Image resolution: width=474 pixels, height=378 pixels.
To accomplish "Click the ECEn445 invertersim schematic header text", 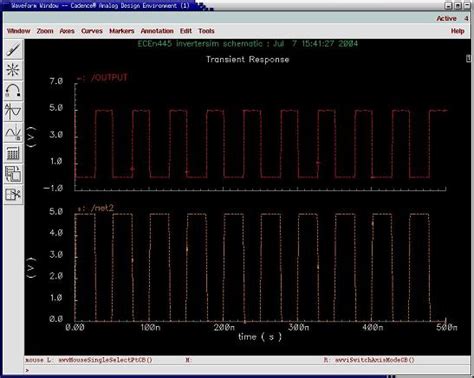I will click(248, 44).
